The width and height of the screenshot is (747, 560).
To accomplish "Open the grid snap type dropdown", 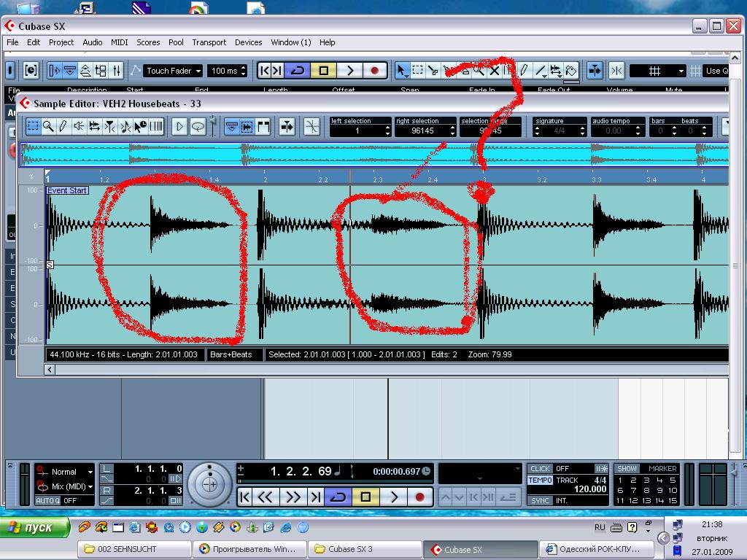I will 658,71.
